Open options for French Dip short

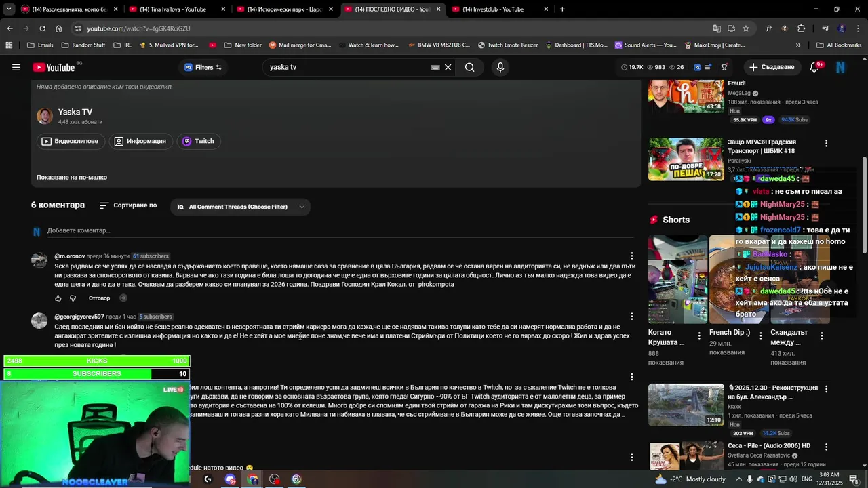point(761,335)
